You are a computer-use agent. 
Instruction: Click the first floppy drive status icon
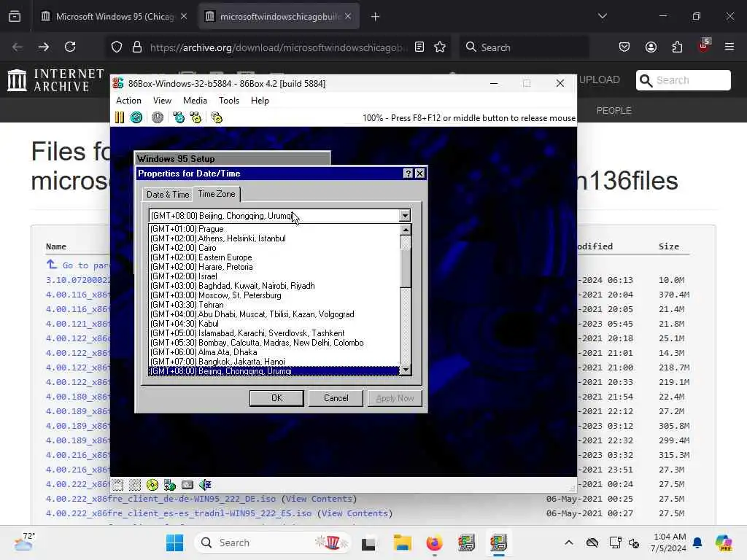(x=117, y=485)
